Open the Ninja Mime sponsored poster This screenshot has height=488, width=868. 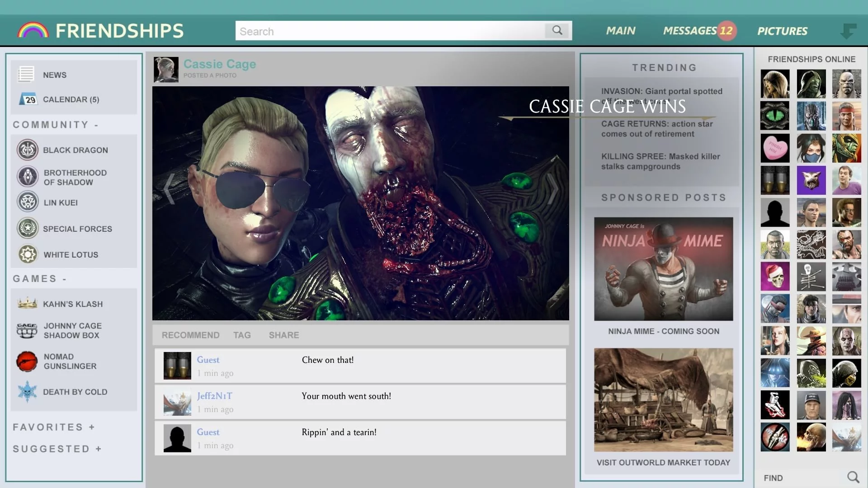pyautogui.click(x=663, y=269)
